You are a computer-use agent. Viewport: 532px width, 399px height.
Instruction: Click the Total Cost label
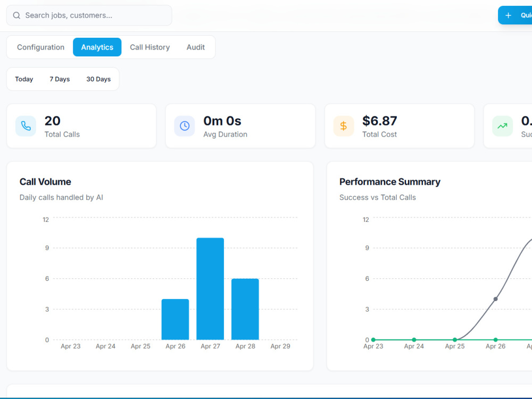tap(379, 135)
